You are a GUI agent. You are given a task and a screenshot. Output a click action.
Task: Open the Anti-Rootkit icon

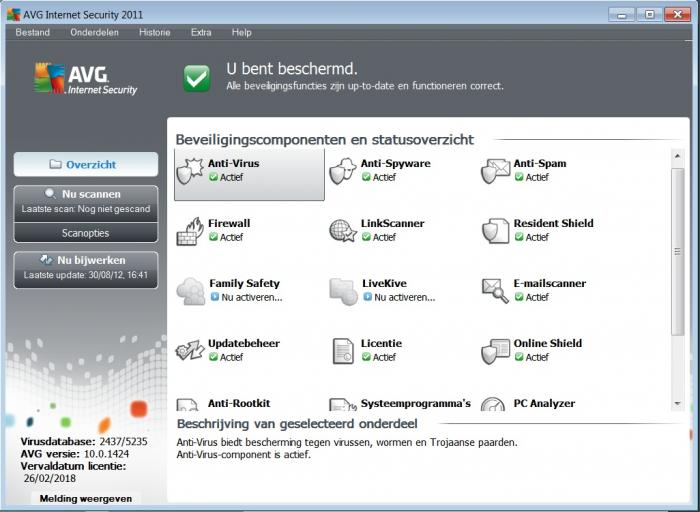pyautogui.click(x=188, y=404)
